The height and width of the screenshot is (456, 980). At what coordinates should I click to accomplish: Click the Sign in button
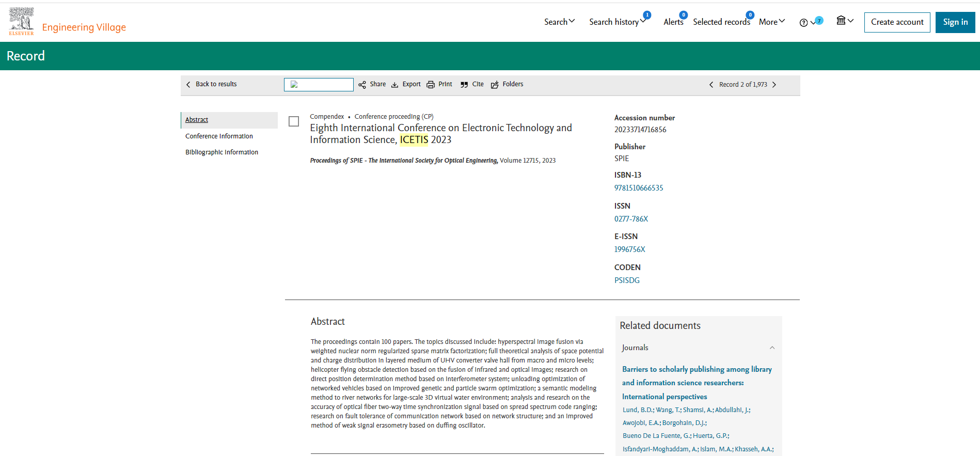955,22
